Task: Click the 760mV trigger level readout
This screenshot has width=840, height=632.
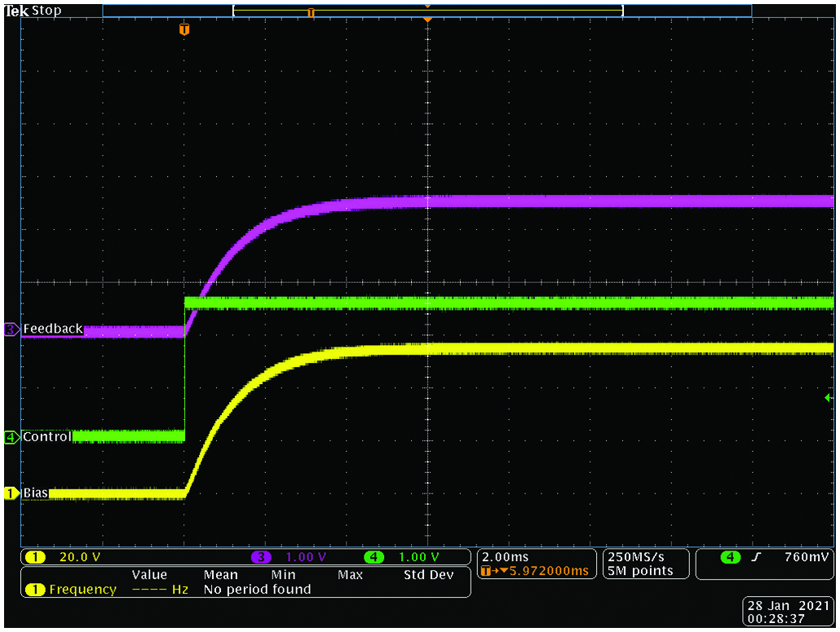Action: [807, 557]
